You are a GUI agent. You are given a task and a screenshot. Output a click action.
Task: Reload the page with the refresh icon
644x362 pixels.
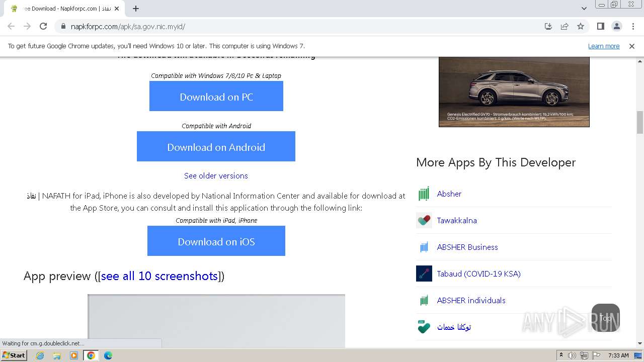pyautogui.click(x=43, y=26)
